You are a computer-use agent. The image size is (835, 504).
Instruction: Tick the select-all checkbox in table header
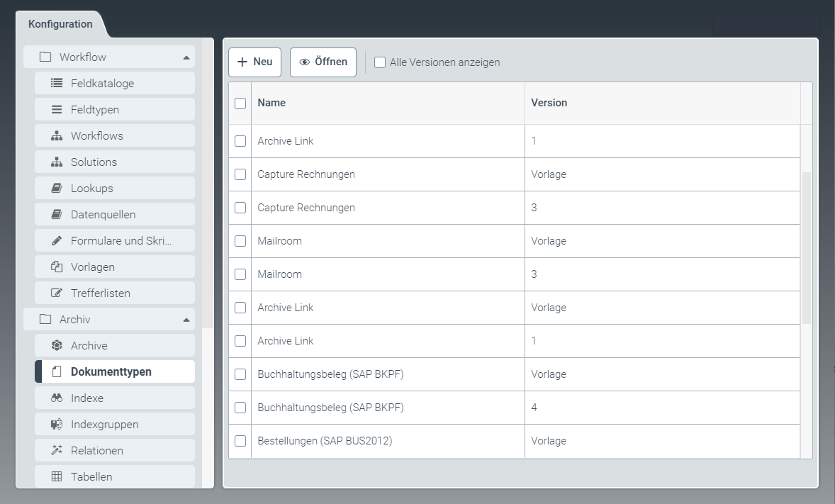pyautogui.click(x=240, y=103)
